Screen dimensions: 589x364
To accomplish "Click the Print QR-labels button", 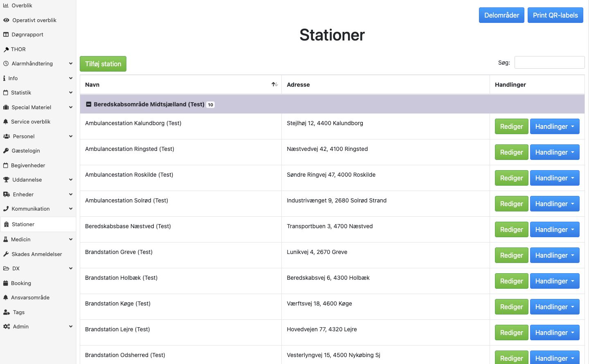I will 555,15.
